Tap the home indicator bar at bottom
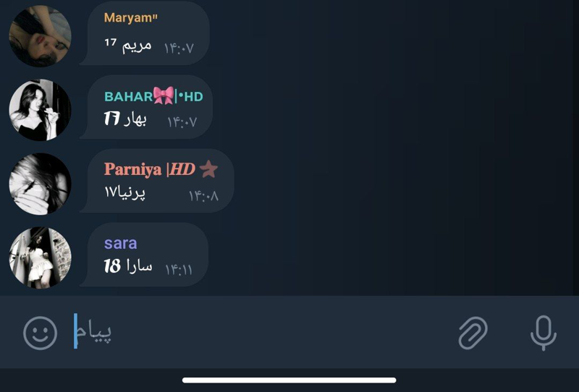The image size is (579, 392). click(289, 380)
